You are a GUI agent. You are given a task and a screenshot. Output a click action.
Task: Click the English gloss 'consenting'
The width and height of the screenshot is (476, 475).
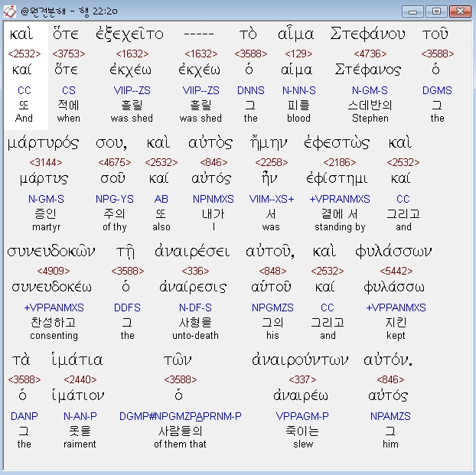(x=54, y=335)
